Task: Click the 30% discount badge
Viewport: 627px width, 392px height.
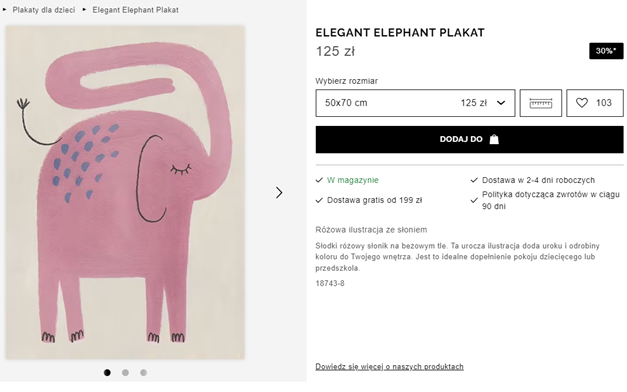Action: (x=606, y=51)
